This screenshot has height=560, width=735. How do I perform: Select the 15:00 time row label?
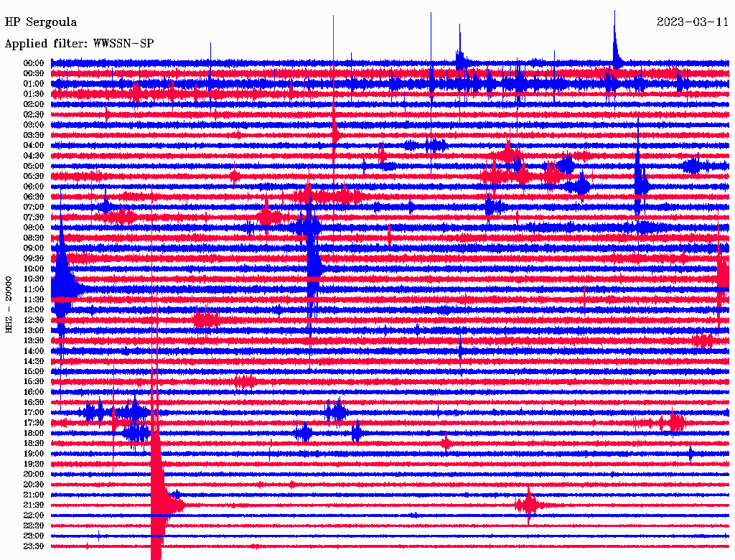(x=34, y=371)
